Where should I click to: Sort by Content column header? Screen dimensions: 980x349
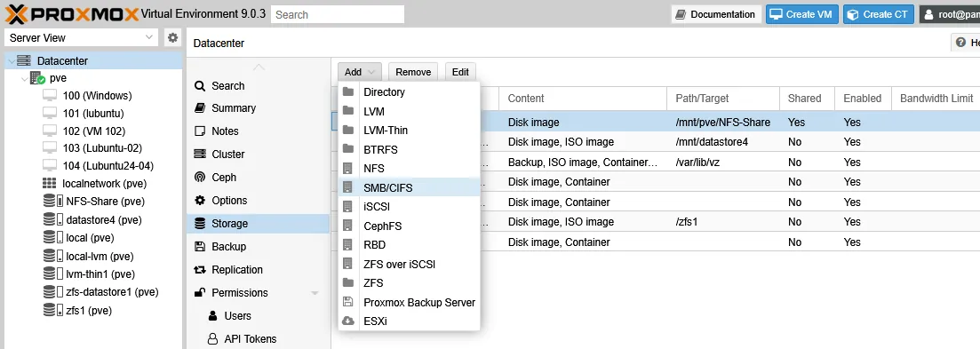click(x=582, y=98)
